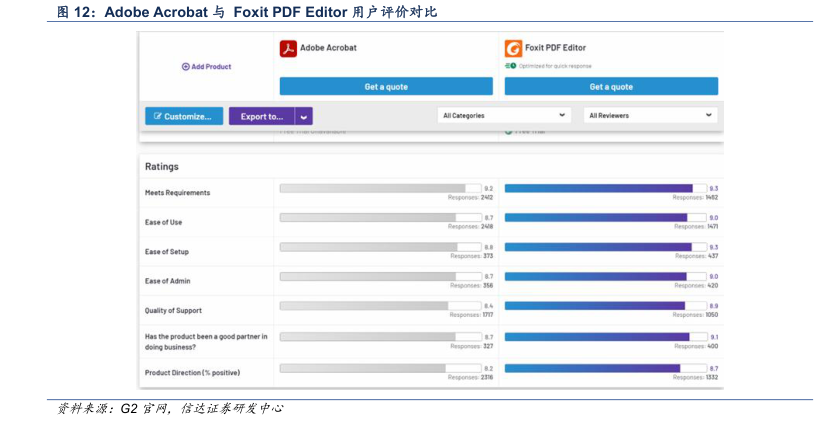Get a quote for Foxit PDF Editor
833x425 pixels.
coord(610,87)
